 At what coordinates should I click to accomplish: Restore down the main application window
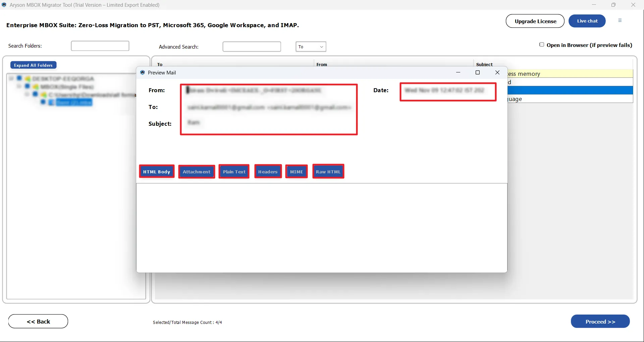point(613,5)
